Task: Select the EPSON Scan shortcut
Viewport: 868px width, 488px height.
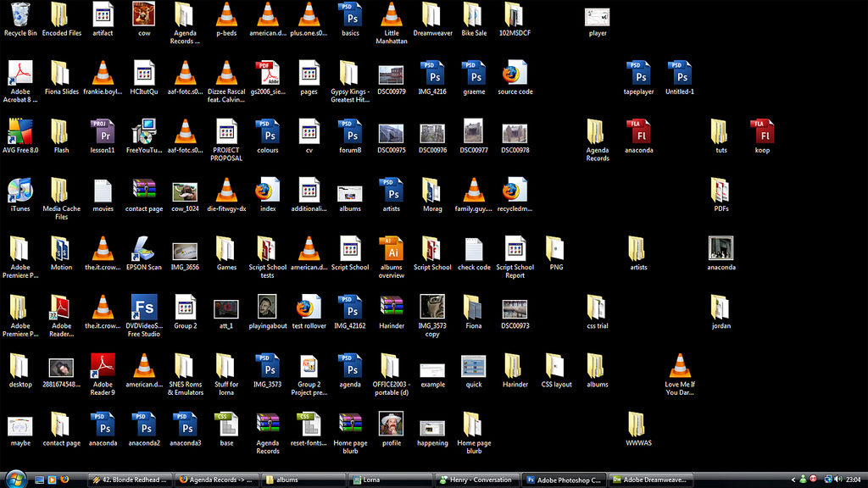Action: point(144,249)
